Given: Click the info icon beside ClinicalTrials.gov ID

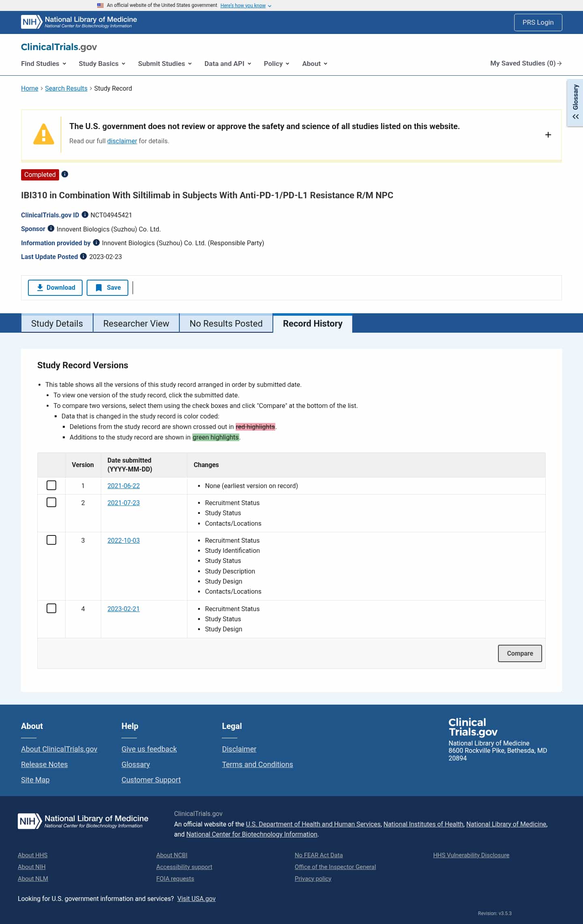Looking at the screenshot, I should tap(85, 215).
